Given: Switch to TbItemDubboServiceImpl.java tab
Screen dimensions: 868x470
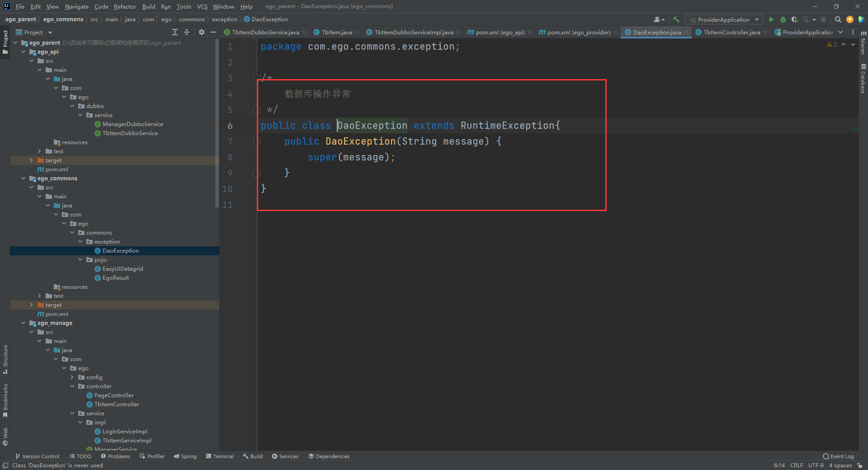Looking at the screenshot, I should coord(414,32).
